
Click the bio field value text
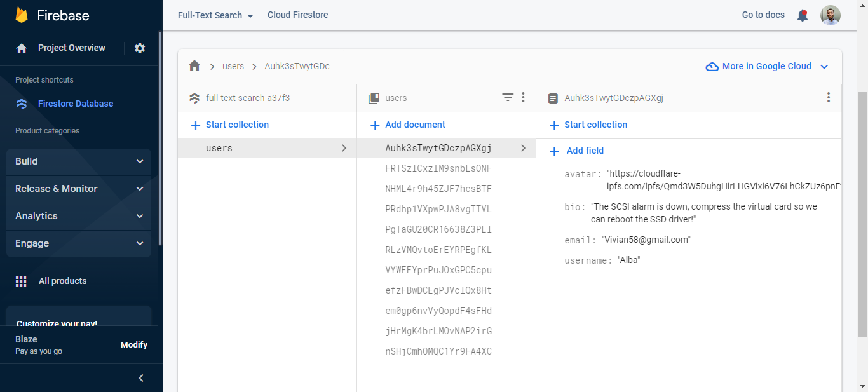(704, 213)
